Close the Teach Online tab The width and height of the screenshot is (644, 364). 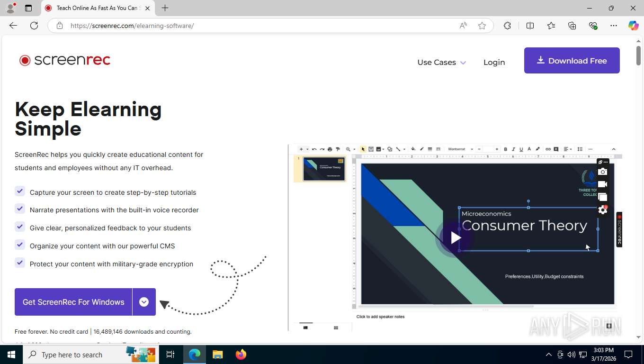(147, 8)
